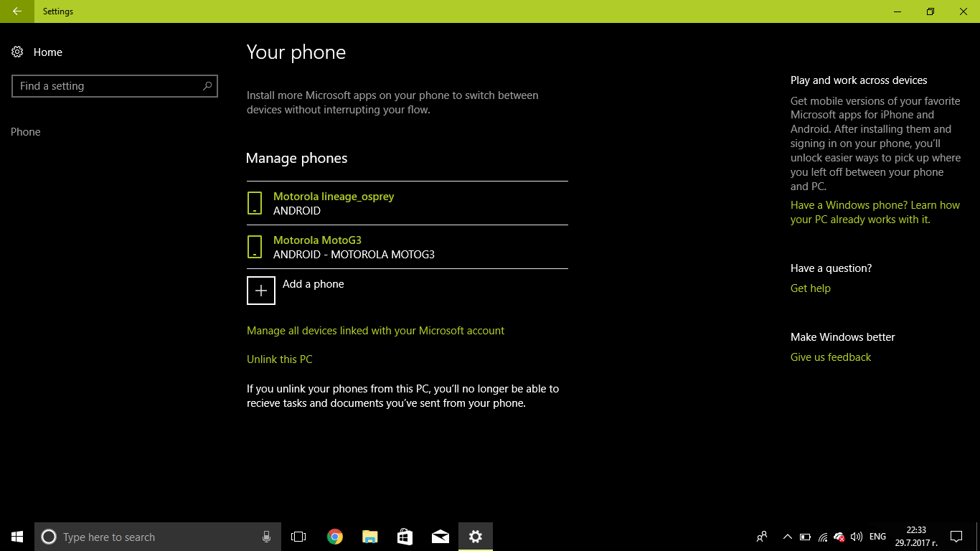980x551 pixels.
Task: Open Microsoft Store from taskbar
Action: [x=405, y=537]
